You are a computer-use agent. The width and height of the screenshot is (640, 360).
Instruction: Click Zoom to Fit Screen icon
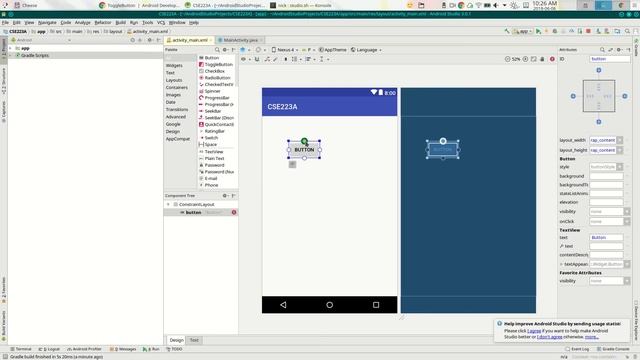533,59
